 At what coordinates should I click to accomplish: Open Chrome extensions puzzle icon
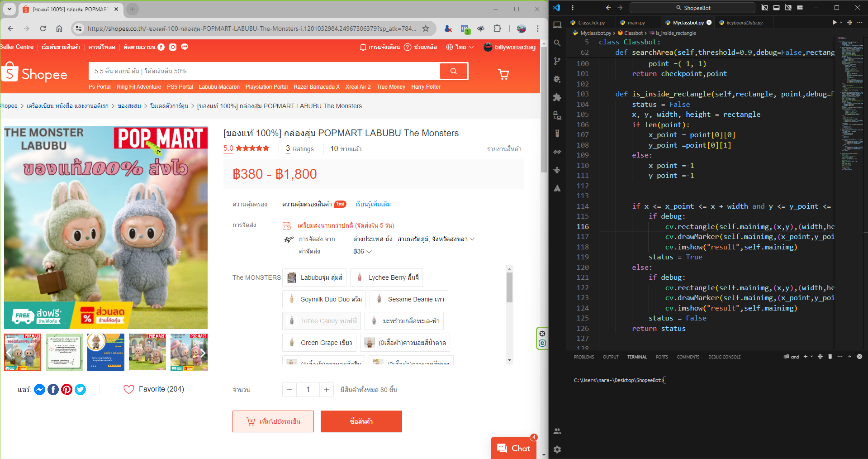pyautogui.click(x=497, y=29)
